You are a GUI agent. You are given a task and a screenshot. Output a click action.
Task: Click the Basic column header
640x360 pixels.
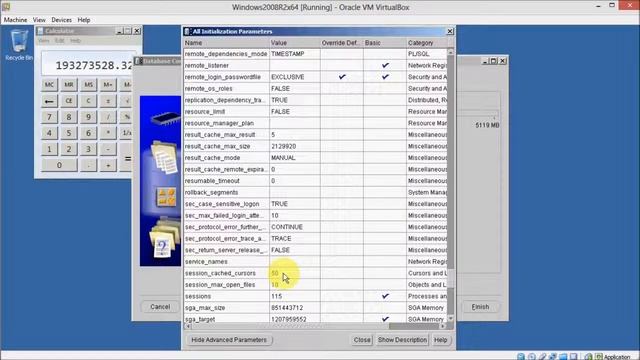384,43
